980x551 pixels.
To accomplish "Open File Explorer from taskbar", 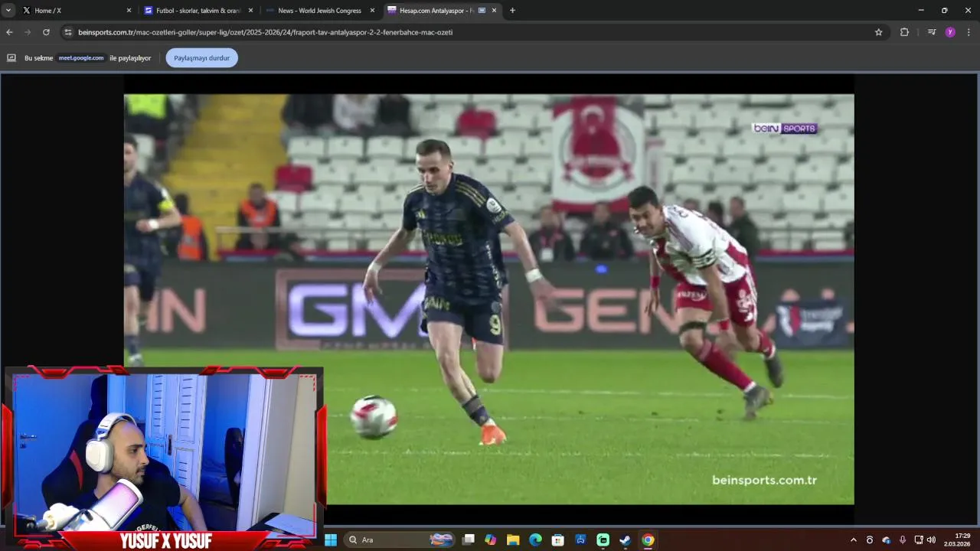I will point(513,540).
